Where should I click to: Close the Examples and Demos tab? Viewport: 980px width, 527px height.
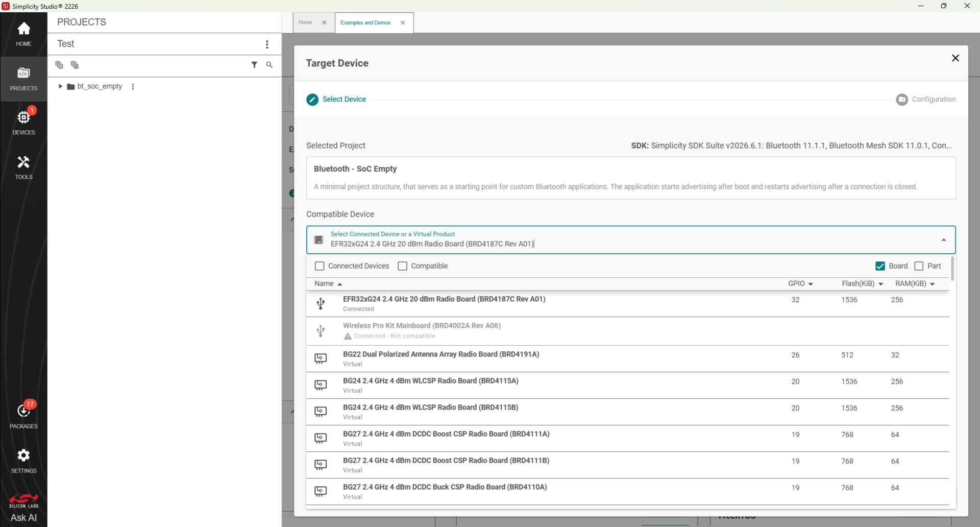point(403,23)
